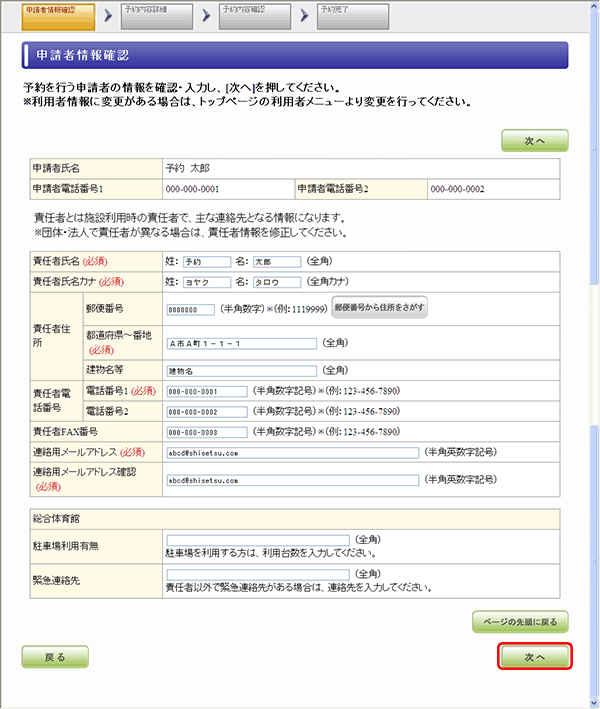Click the 責任者FAX番号 input field

click(207, 432)
